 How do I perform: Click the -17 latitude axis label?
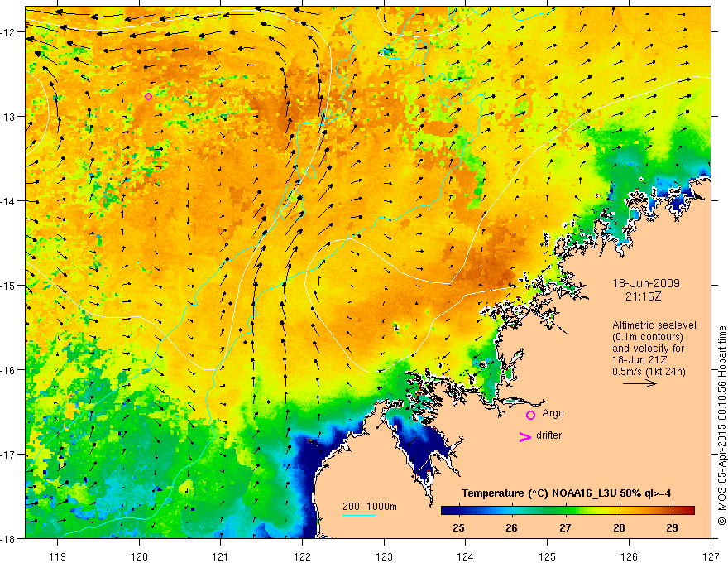click(10, 455)
